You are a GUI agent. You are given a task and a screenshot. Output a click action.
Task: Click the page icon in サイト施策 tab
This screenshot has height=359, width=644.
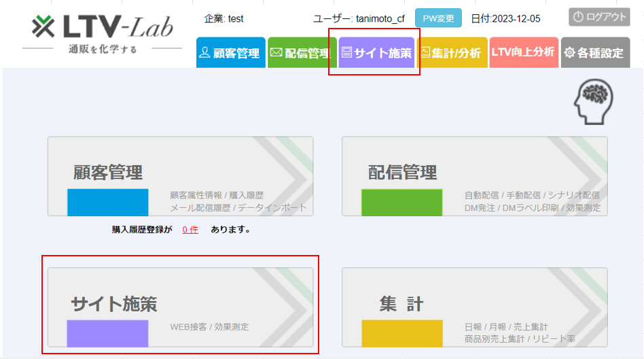346,52
